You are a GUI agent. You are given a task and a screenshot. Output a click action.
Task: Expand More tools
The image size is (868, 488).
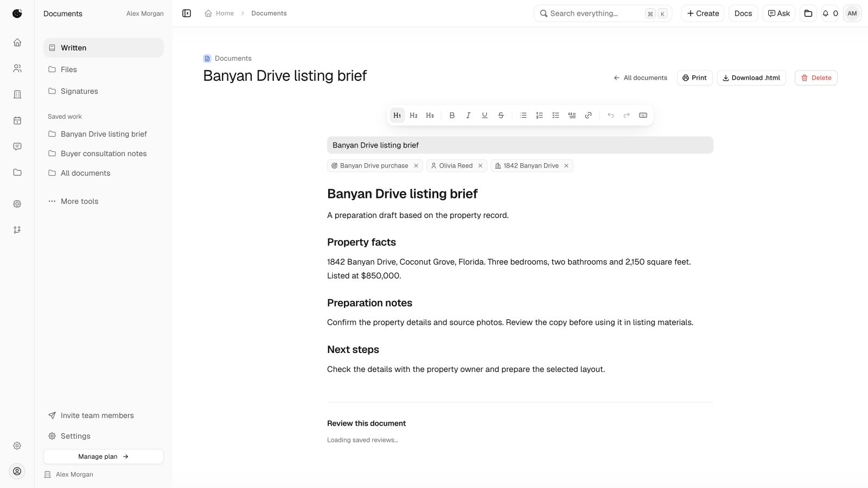coord(104,201)
